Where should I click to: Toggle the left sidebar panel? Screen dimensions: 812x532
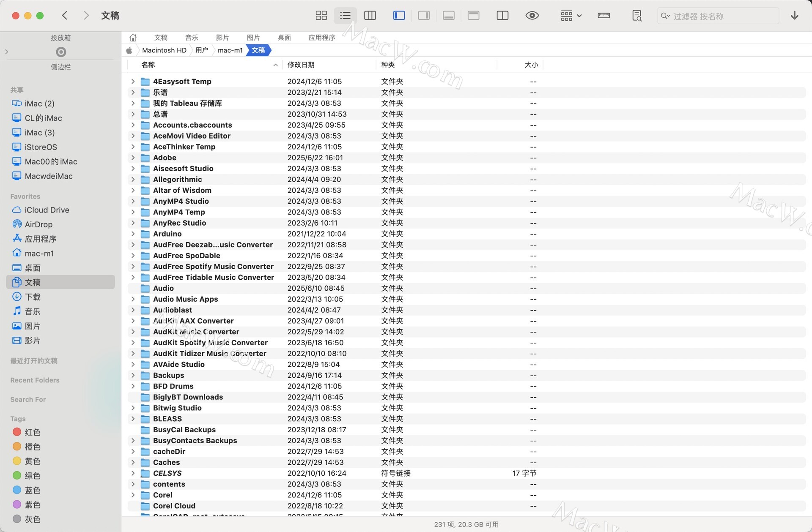[x=399, y=16]
